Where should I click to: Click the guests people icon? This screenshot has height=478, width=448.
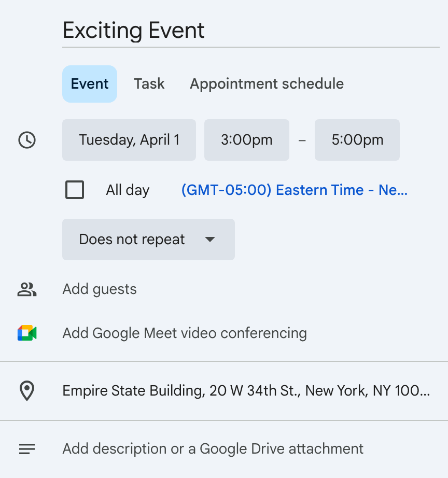(27, 289)
